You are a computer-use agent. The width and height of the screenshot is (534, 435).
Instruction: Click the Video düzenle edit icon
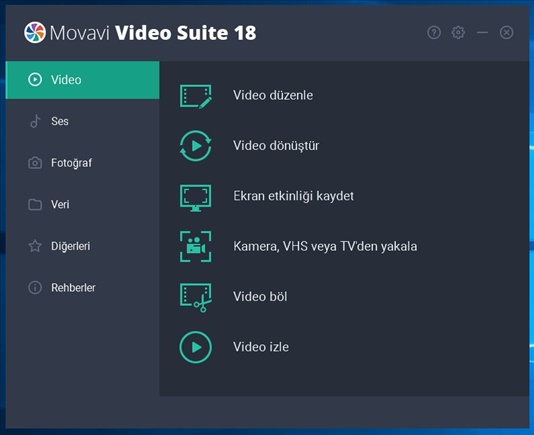tap(195, 96)
